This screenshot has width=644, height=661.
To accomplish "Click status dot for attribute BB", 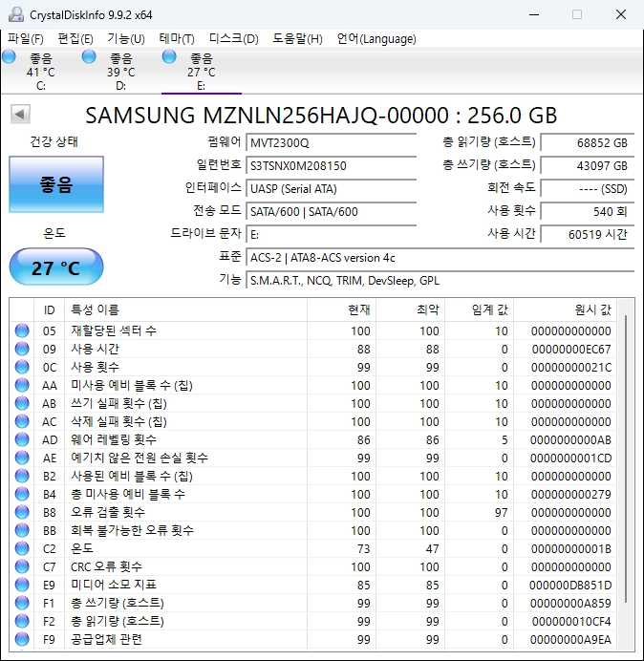I will [x=22, y=530].
